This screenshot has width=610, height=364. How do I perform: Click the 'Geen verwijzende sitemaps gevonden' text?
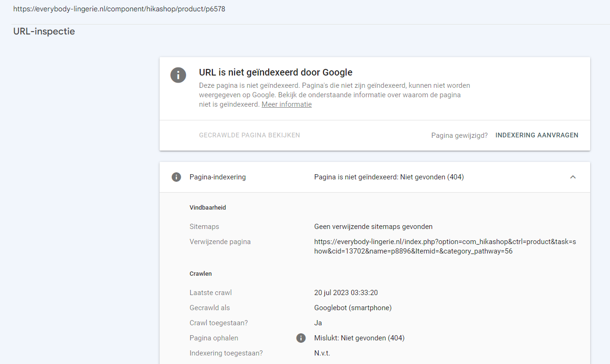(x=373, y=227)
